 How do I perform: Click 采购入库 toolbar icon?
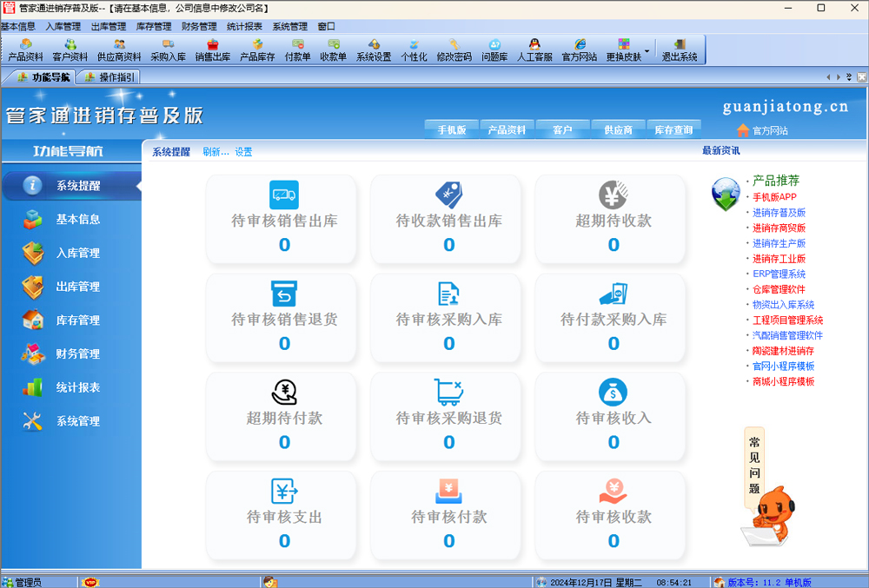pyautogui.click(x=168, y=50)
